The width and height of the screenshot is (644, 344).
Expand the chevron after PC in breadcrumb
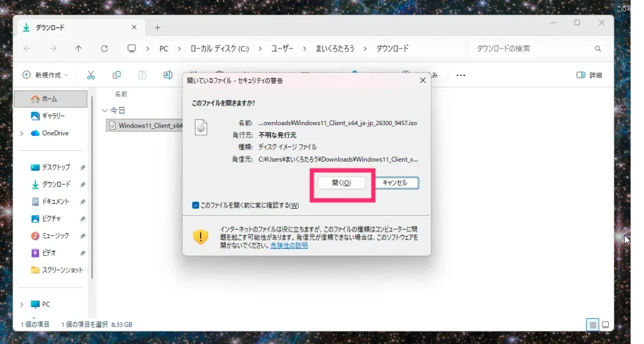pos(179,48)
